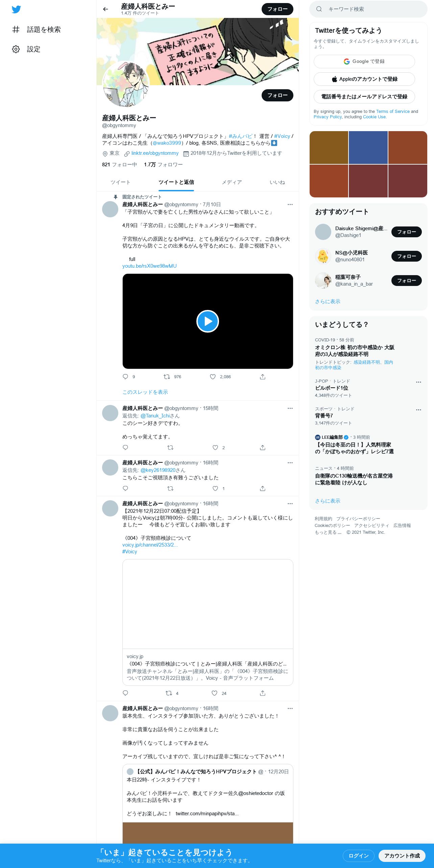Open voicy.jp link preview card

(208, 622)
